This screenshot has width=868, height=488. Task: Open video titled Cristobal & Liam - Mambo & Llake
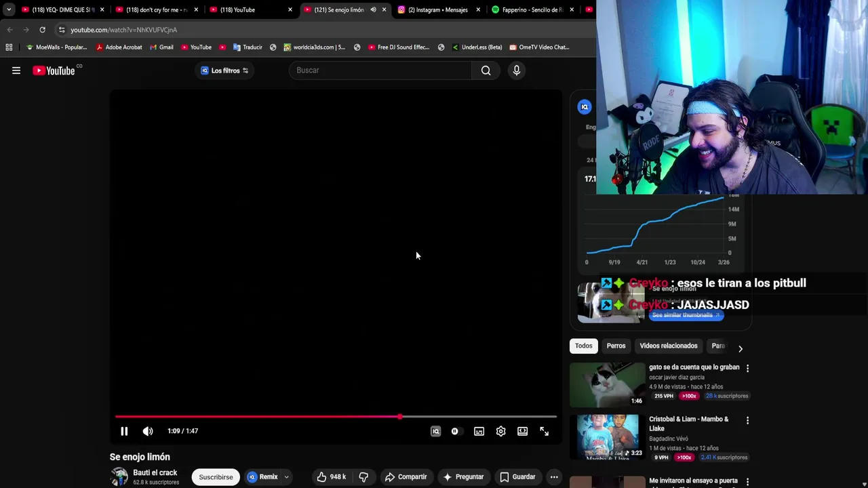pyautogui.click(x=688, y=424)
